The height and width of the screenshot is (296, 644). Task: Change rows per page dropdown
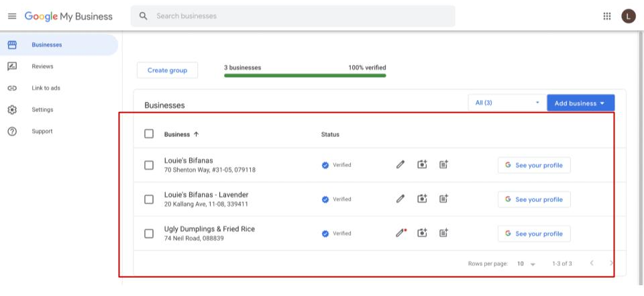click(526, 264)
